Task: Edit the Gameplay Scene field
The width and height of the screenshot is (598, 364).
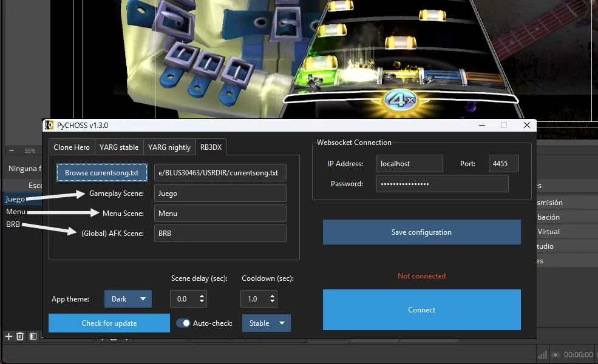Action: (220, 194)
